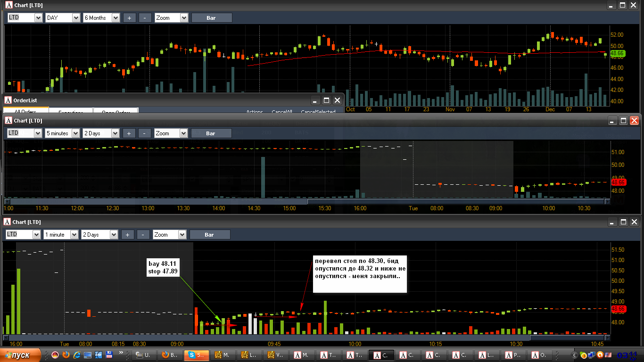Click right scroll arrow of 5 minutes chart
The image size is (644, 362).
pos(608,202)
